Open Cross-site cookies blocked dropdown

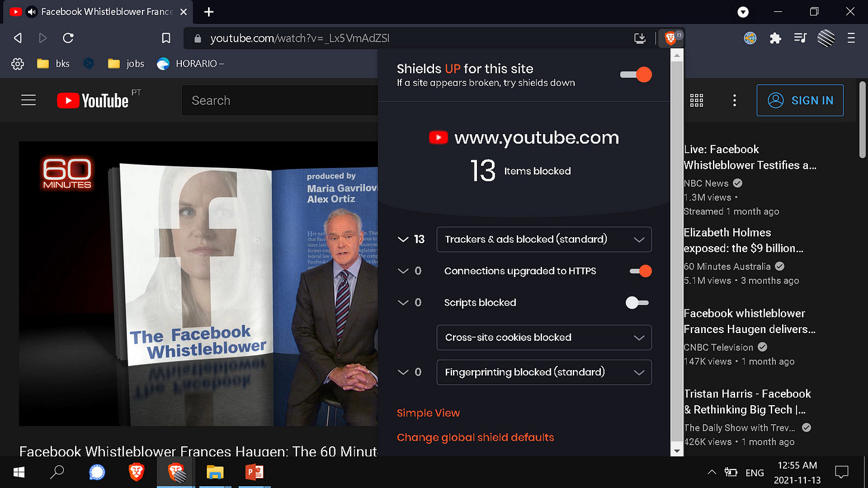pos(544,337)
